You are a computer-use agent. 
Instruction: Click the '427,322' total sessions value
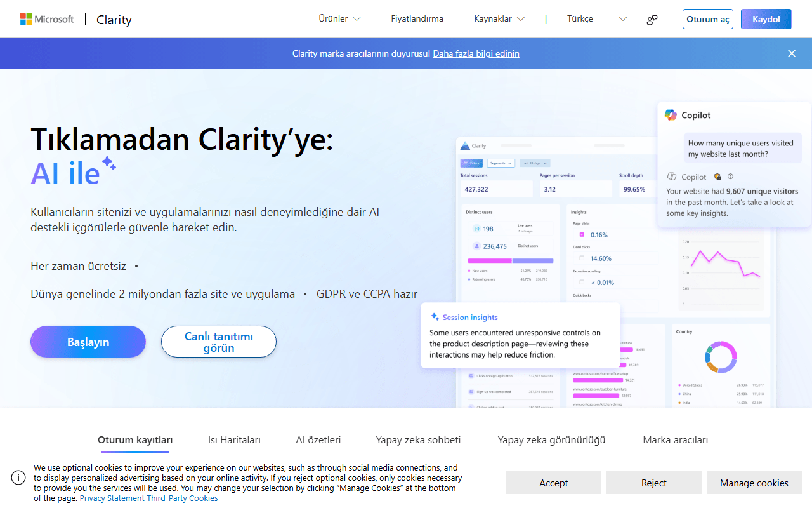(476, 189)
